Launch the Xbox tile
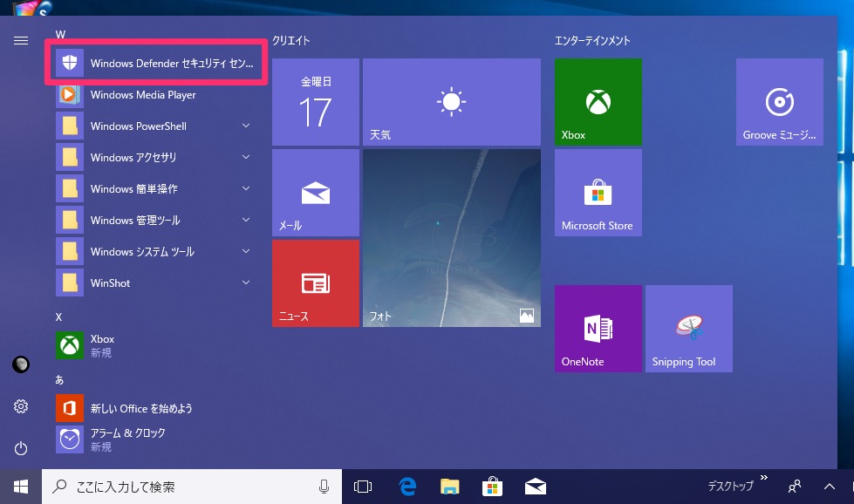Viewport: 854px width, 504px height. coord(598,102)
